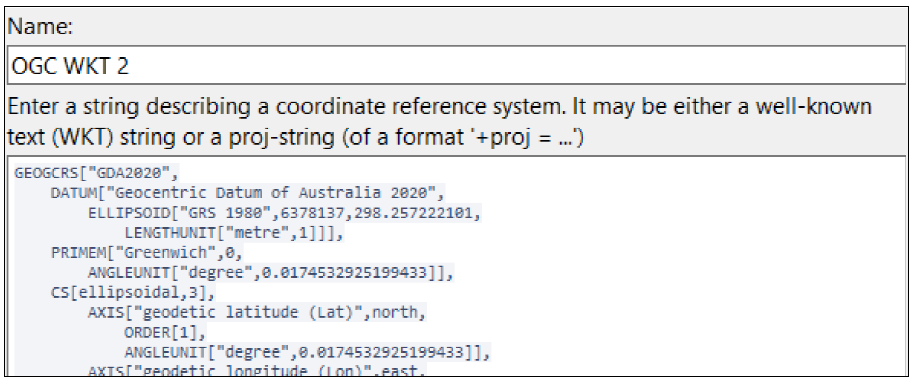This screenshot has width=913, height=380.
Task: Click the AXIS geodetic latitude (Lat) line
Action: click(257, 313)
